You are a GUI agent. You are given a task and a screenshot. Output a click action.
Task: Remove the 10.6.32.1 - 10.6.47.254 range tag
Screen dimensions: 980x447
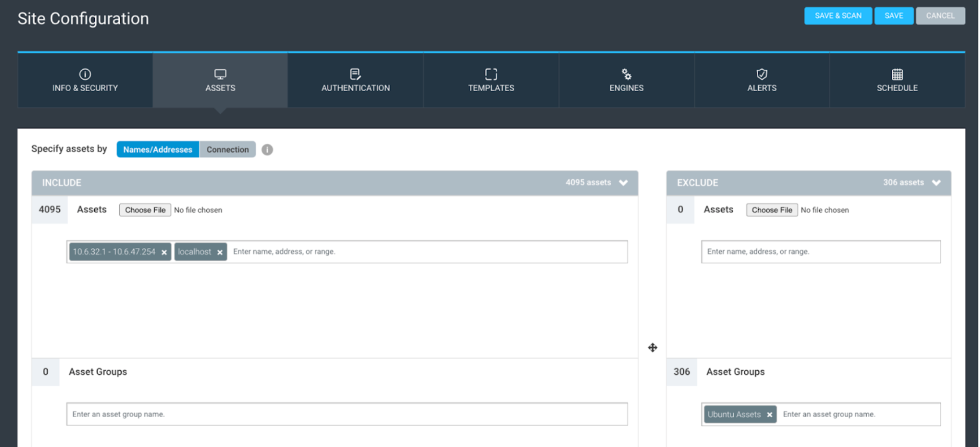click(x=164, y=253)
